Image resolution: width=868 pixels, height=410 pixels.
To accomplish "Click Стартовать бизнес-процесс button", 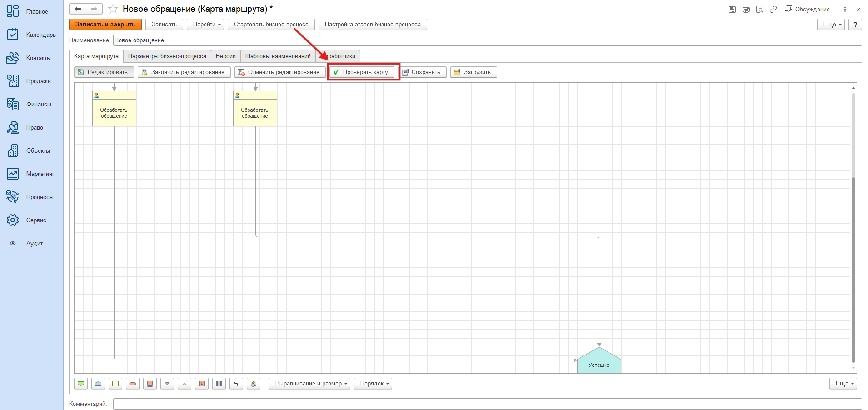I will [271, 25].
